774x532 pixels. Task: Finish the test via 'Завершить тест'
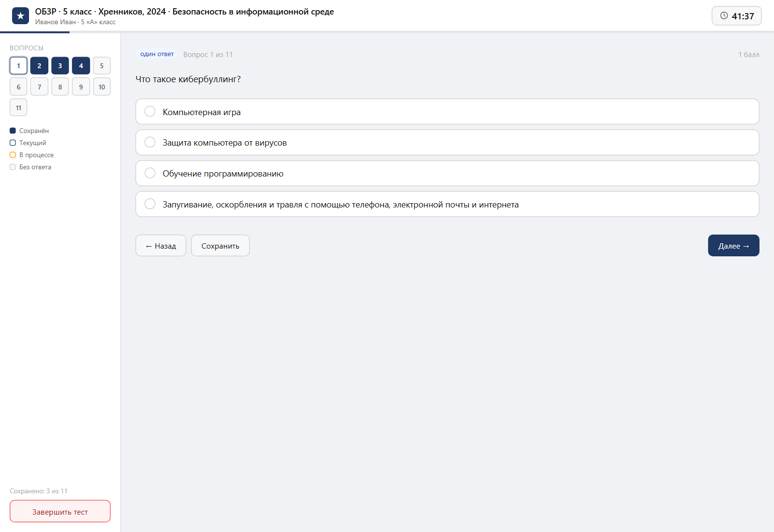(x=60, y=512)
